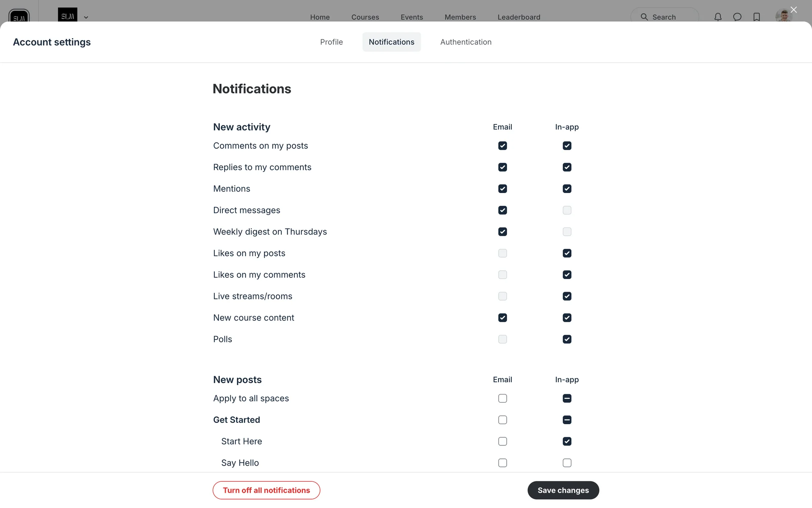Open the notifications bell icon

718,17
